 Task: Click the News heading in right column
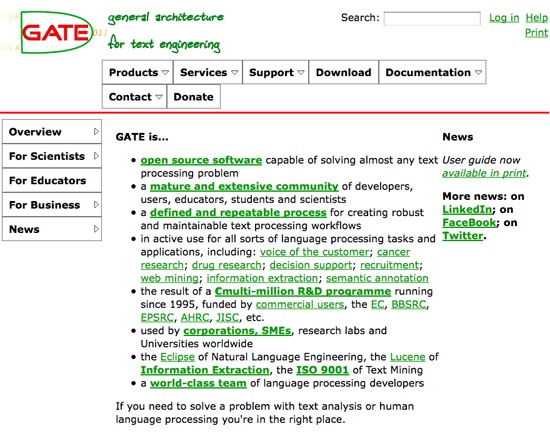458,137
